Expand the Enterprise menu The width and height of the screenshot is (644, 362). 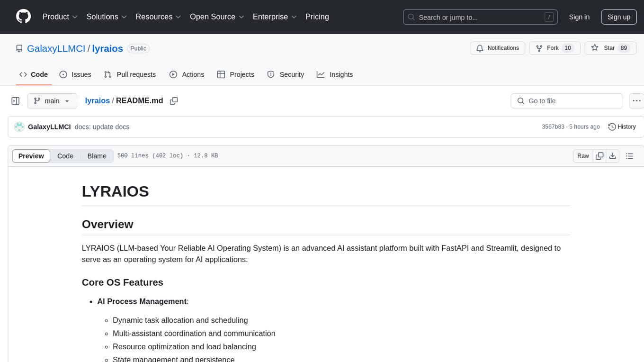pyautogui.click(x=275, y=17)
